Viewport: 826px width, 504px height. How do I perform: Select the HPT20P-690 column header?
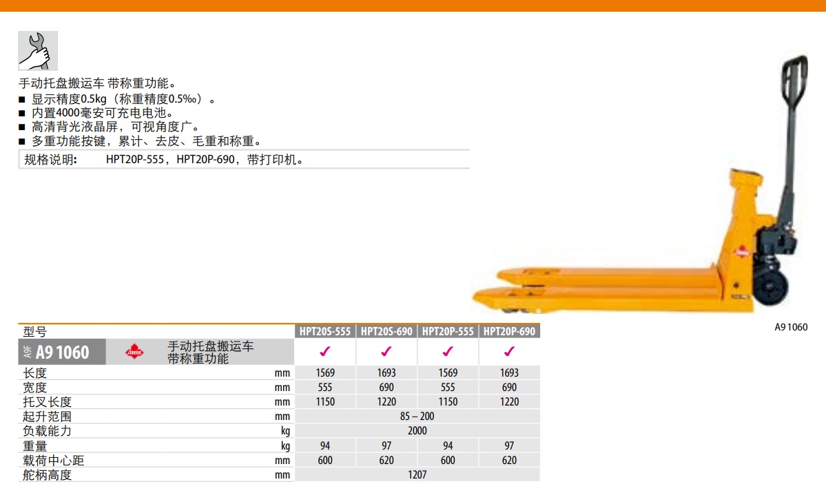pos(509,331)
